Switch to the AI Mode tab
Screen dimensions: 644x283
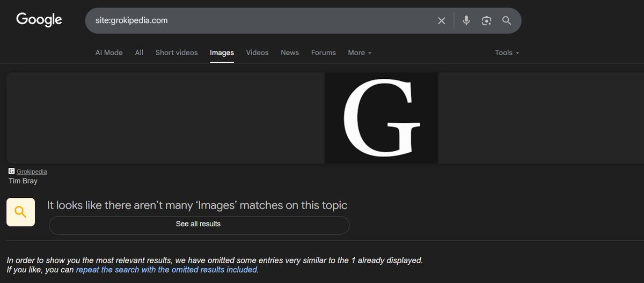109,53
